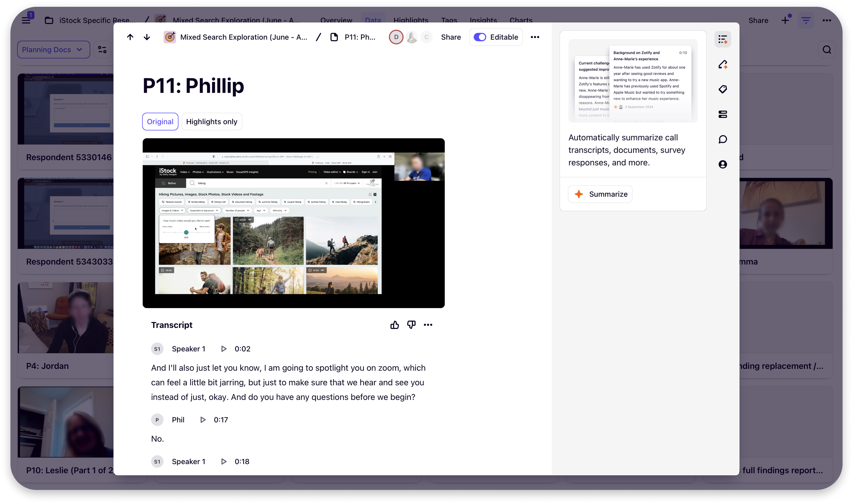
Task: Click Share in the note header
Action: click(x=450, y=37)
